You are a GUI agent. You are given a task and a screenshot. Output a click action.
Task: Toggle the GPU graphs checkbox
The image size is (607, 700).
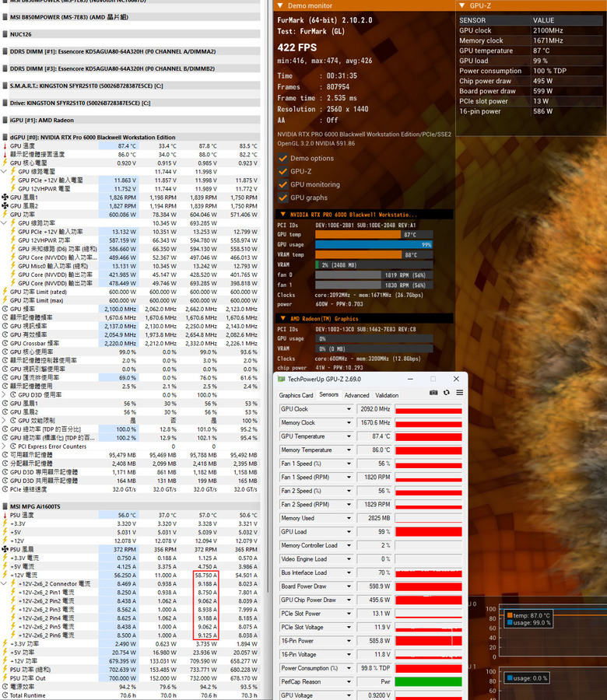pyautogui.click(x=282, y=198)
